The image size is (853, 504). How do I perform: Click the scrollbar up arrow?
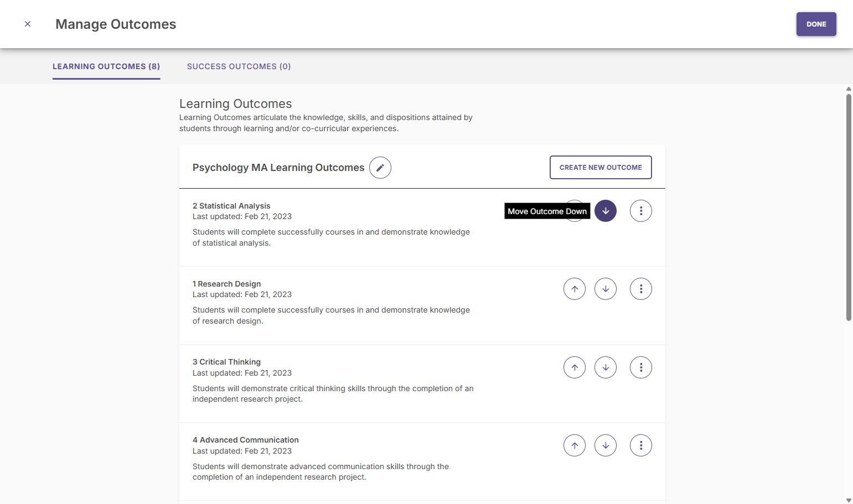coord(849,89)
